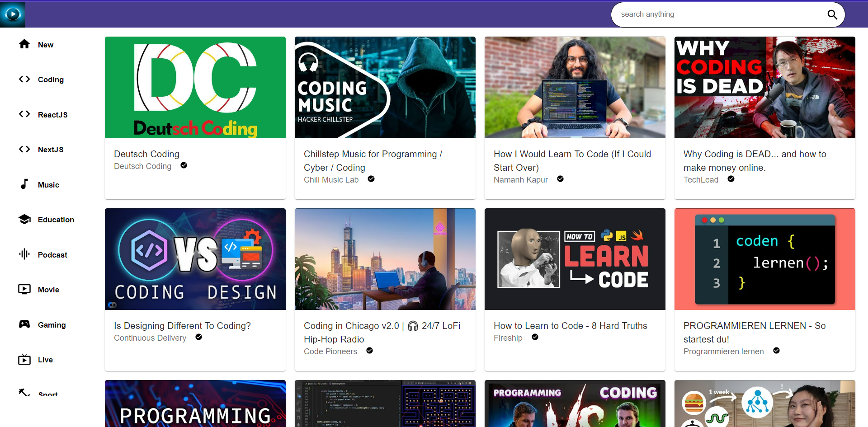Visit the Fireship channel link
The image size is (868, 427).
pos(508,338)
